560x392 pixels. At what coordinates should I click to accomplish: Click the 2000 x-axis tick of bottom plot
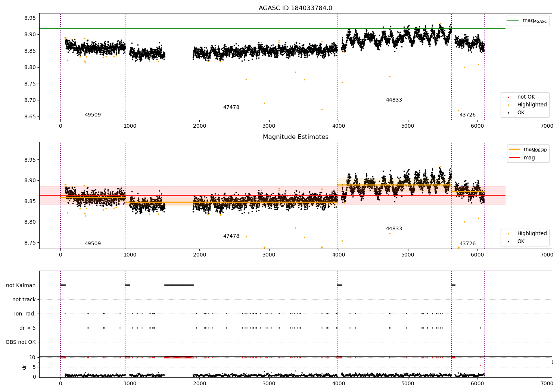[199, 383]
